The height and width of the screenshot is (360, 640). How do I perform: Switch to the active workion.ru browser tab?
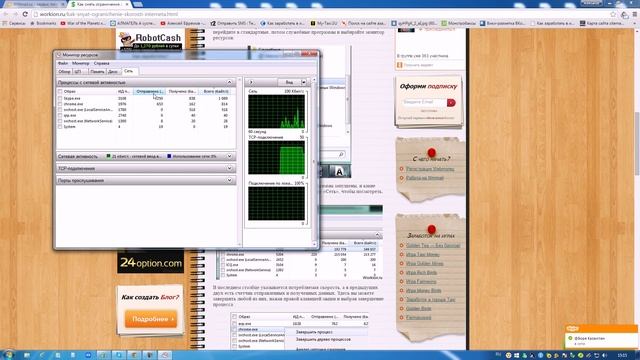[x=99, y=4]
